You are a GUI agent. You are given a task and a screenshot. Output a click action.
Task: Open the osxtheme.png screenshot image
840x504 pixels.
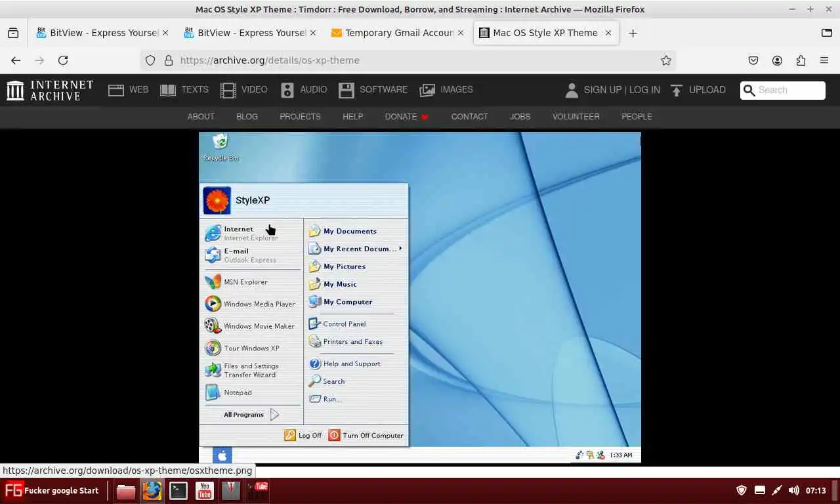pos(420,298)
